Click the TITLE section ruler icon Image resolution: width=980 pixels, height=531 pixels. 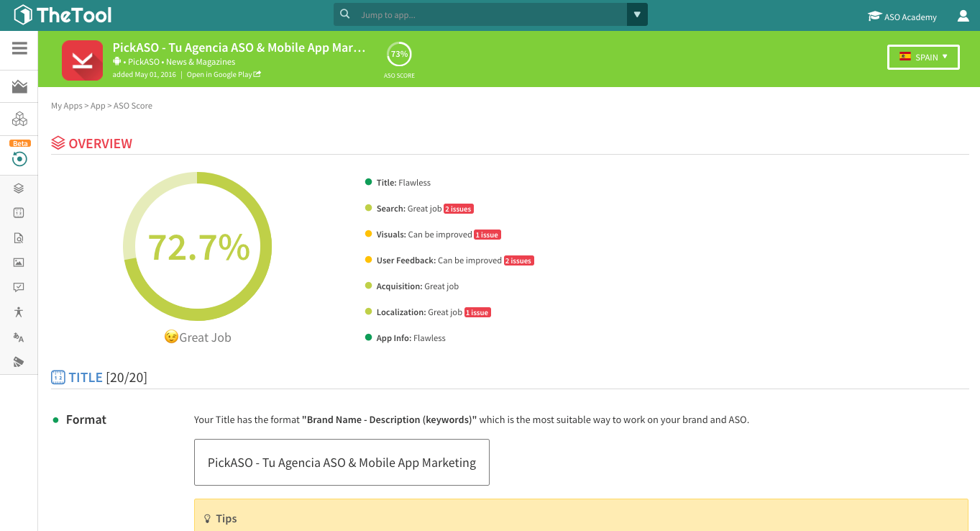coord(58,377)
